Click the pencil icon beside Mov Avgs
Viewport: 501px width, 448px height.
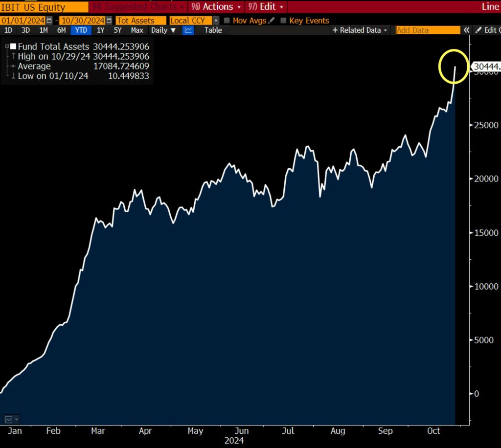pyautogui.click(x=272, y=21)
